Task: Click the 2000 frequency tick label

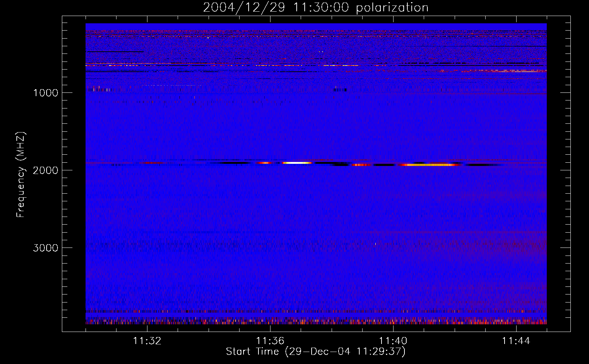Action: tap(46, 170)
